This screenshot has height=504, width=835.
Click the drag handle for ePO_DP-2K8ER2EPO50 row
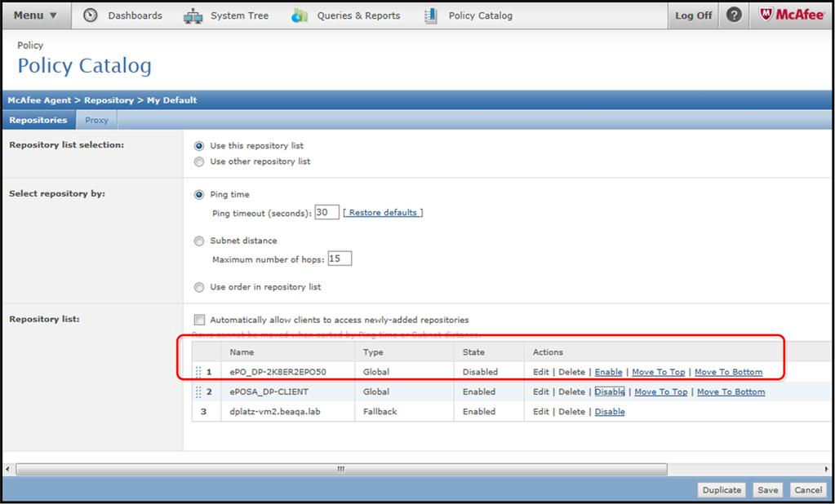[198, 372]
